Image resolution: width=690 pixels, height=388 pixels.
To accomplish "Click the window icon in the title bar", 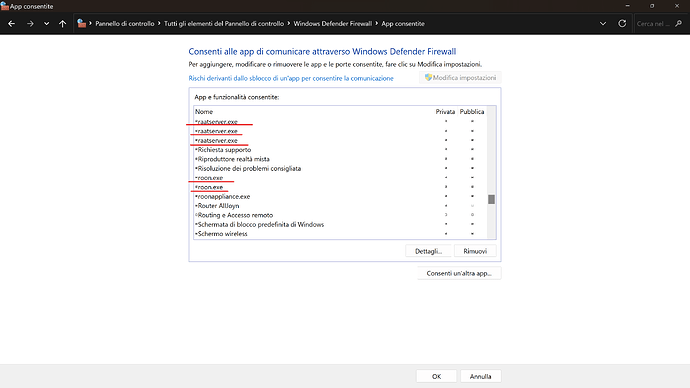I will (x=4, y=6).
